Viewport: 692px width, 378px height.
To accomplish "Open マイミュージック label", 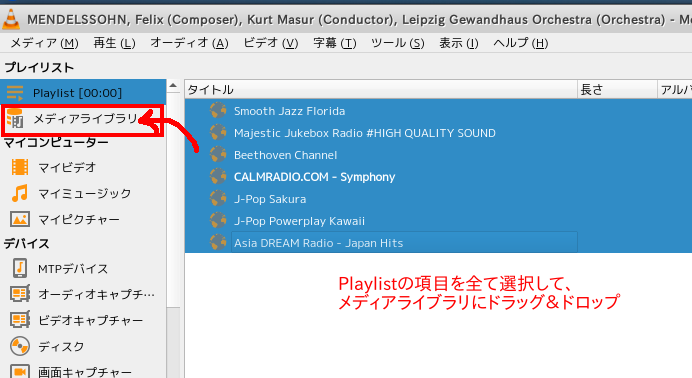I will pos(85,193).
